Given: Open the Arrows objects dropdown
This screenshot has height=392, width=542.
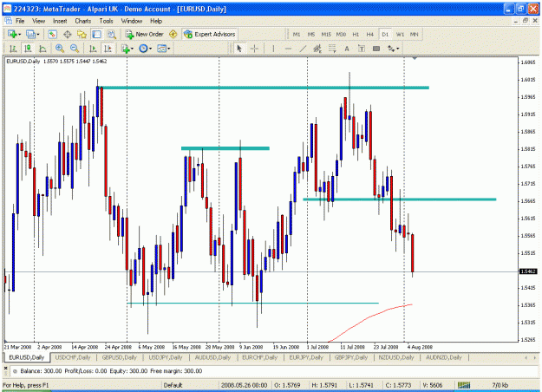Looking at the screenshot, I should (394, 49).
